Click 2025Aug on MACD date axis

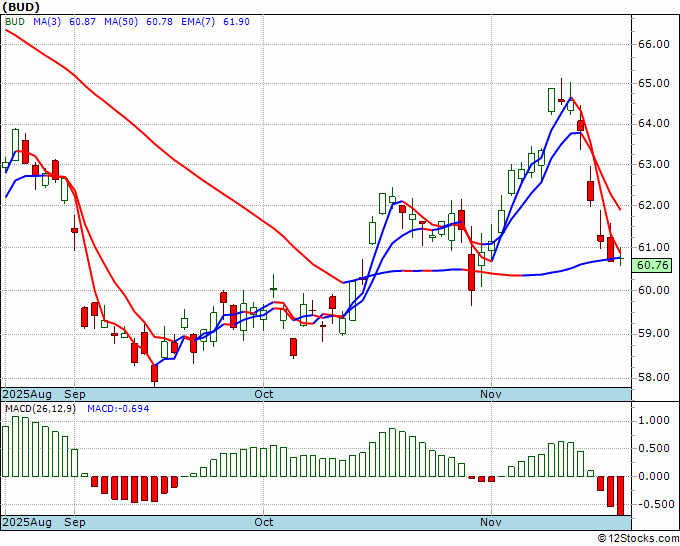[x=27, y=522]
